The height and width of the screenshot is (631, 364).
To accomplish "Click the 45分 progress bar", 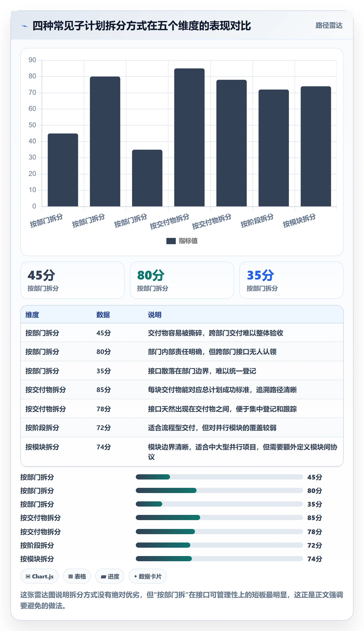I will pos(219,477).
